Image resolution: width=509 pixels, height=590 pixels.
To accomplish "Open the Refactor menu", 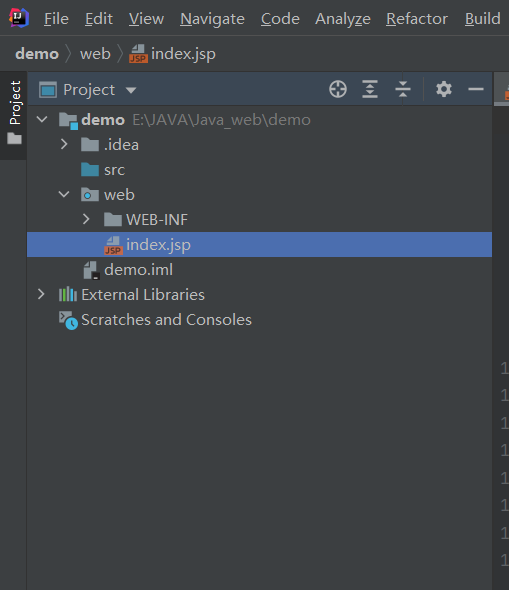I will click(x=417, y=19).
